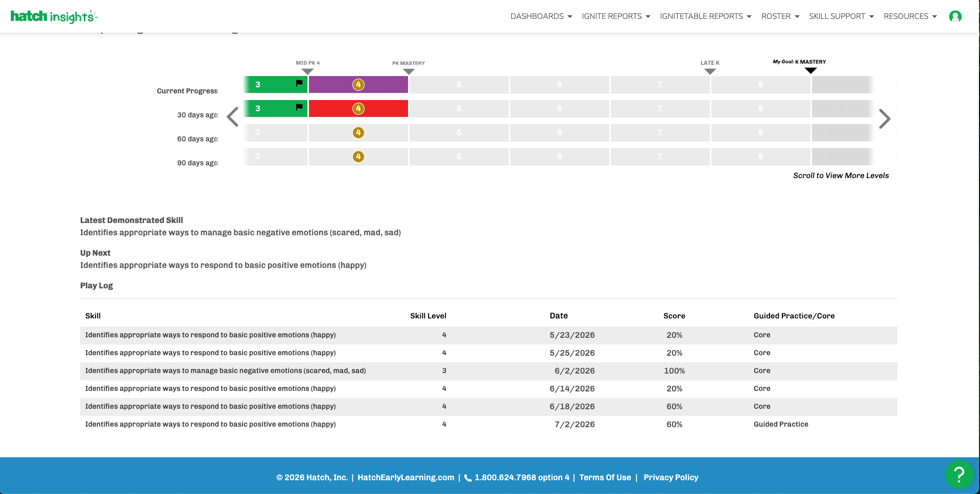Click the level 4 badge in 90 days ago row
The image size is (980, 494).
(x=358, y=157)
